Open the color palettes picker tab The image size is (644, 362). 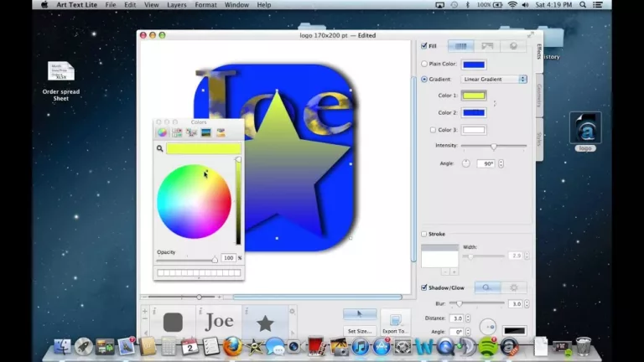pyautogui.click(x=191, y=132)
